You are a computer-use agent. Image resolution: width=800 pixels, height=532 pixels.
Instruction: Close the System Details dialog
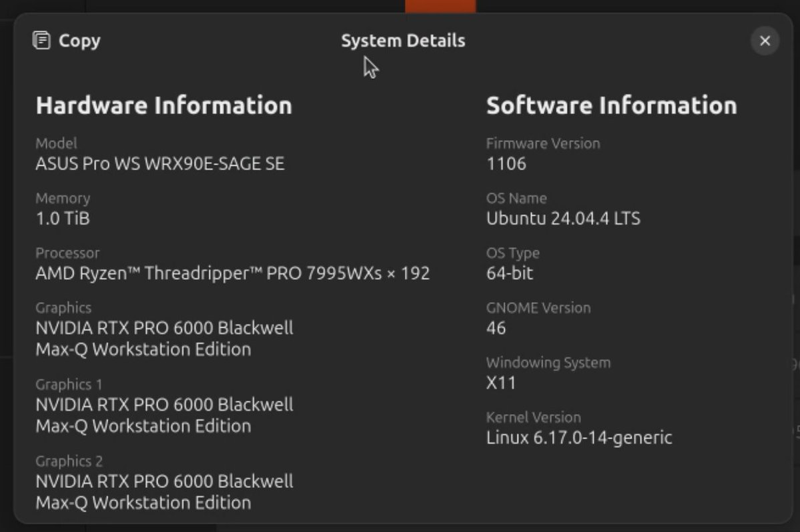[x=764, y=41]
